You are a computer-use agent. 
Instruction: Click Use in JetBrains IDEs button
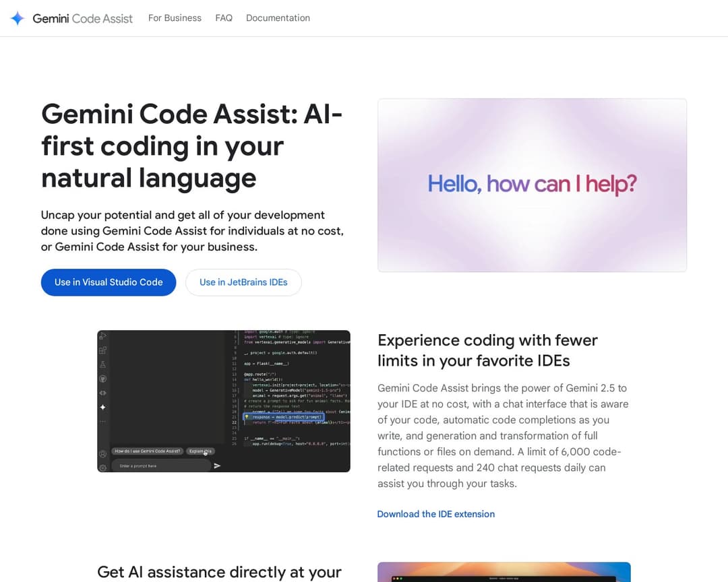pos(243,282)
